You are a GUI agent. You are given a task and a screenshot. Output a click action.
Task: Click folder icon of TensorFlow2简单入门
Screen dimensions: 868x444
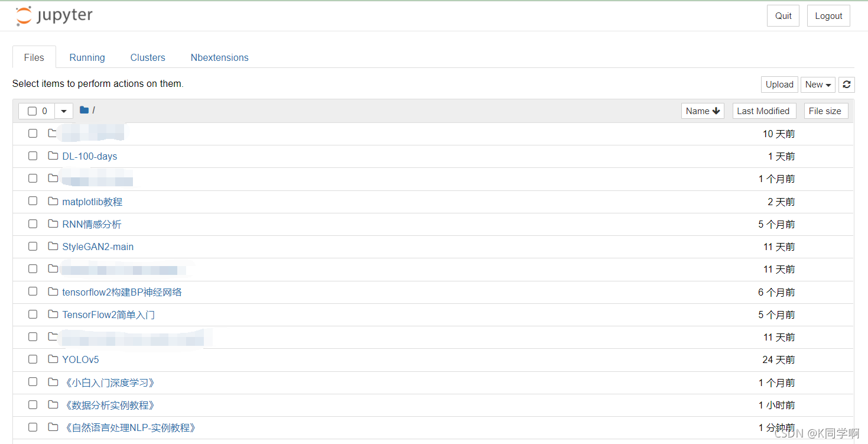click(53, 315)
